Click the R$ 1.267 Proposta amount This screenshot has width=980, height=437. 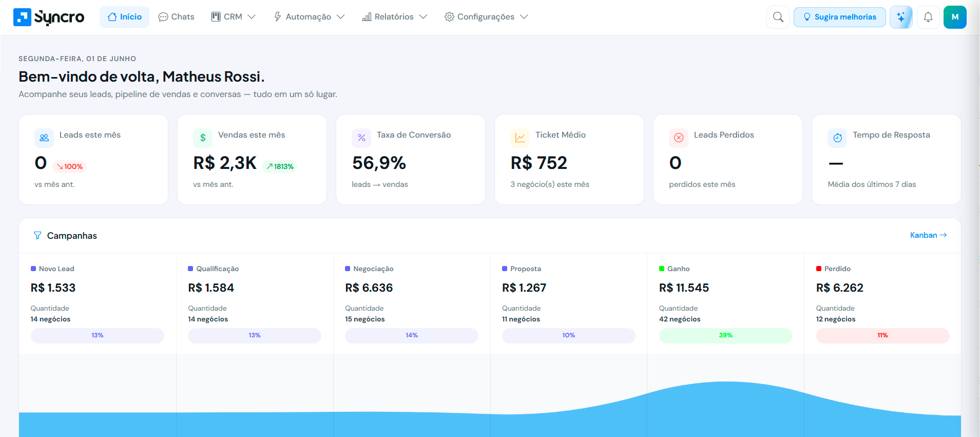(524, 288)
